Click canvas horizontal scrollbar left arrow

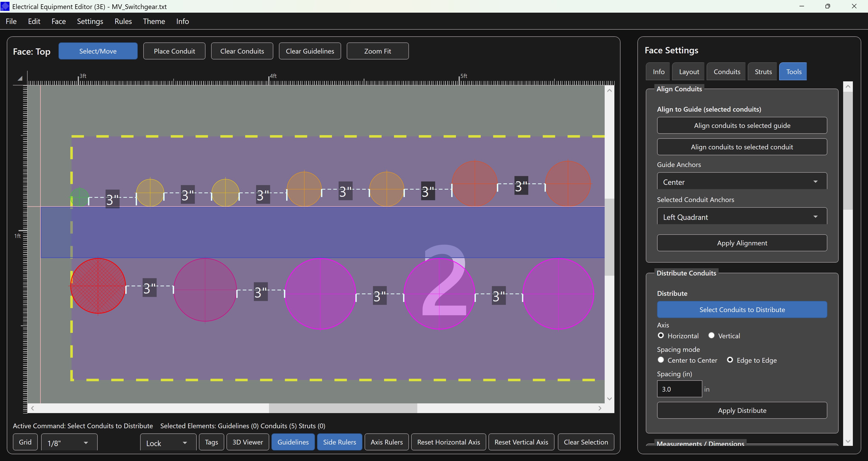(32, 408)
